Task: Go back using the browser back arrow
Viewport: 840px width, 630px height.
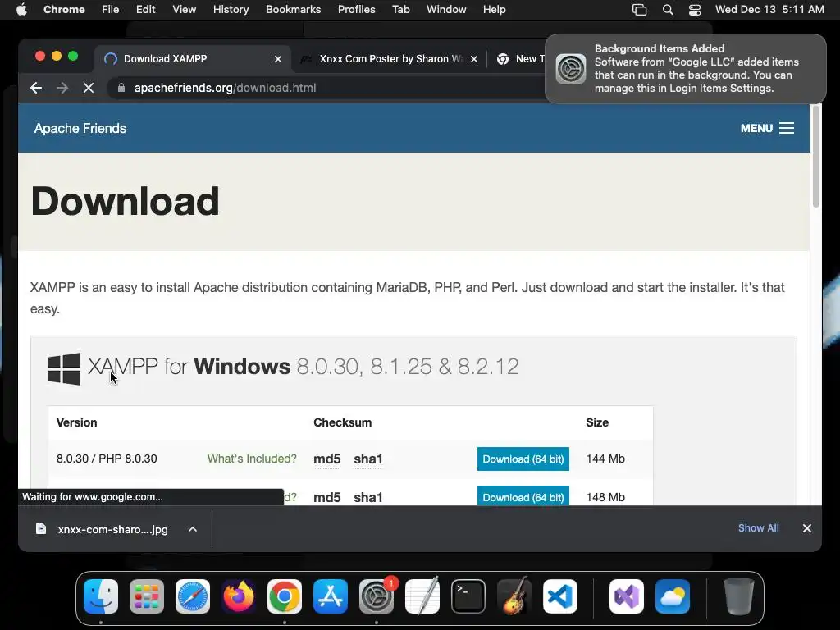Action: coord(36,88)
